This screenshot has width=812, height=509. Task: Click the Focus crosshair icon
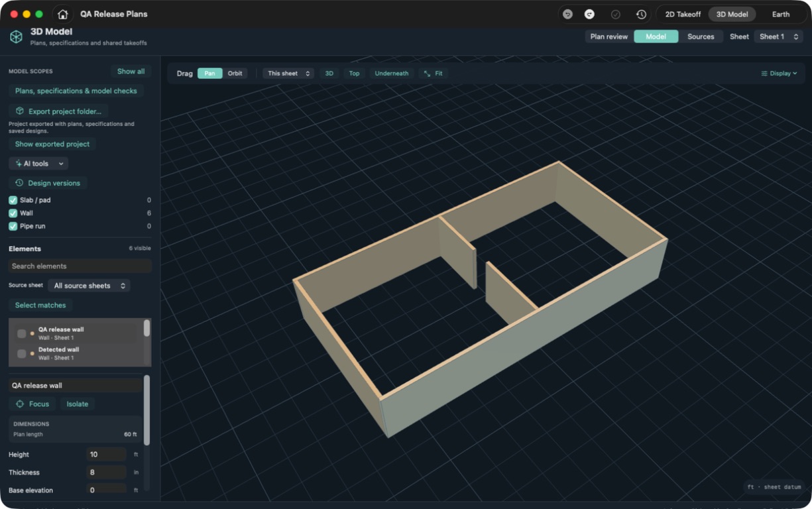tap(20, 404)
